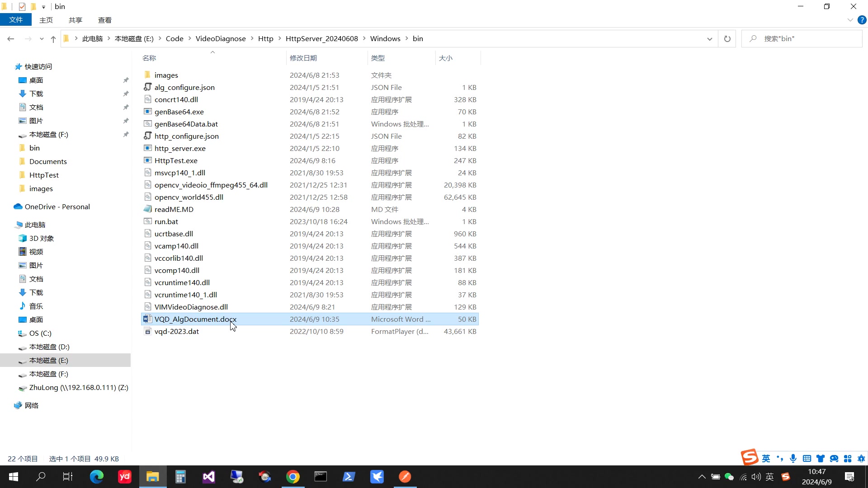Expand the ribbon chevron
Image resolution: width=868 pixels, height=488 pixels.
(850, 20)
